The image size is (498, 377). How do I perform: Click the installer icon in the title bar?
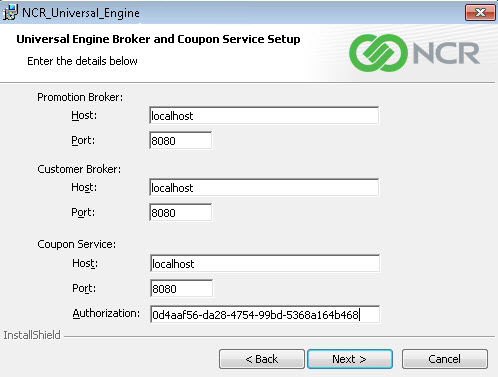[x=10, y=12]
